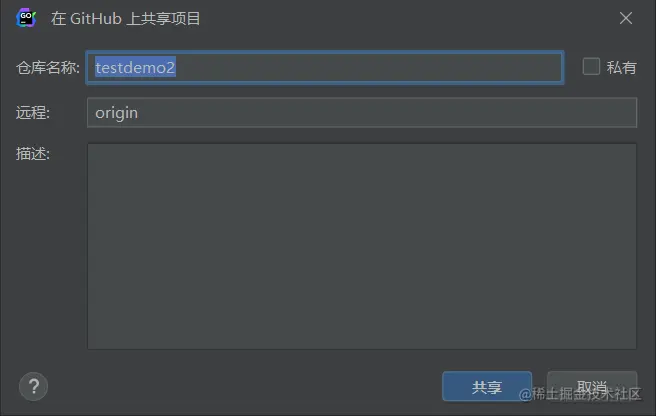The image size is (656, 416).
Task: Place cursor in empty space after testdemo2
Action: point(368,67)
